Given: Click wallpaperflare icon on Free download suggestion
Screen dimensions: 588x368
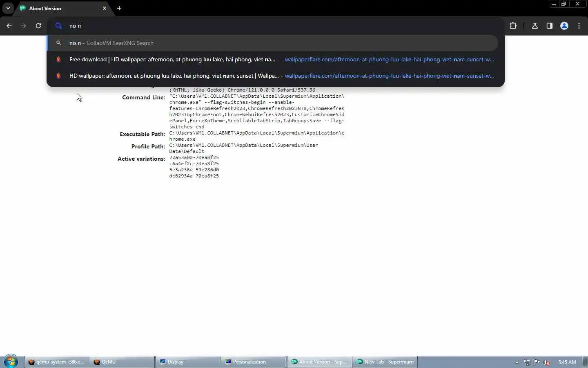Looking at the screenshot, I should point(58,59).
